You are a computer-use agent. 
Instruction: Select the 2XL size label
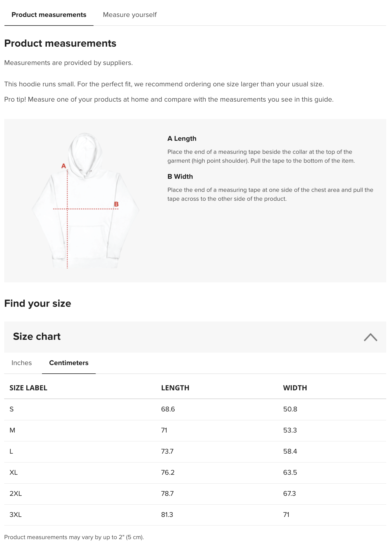16,494
